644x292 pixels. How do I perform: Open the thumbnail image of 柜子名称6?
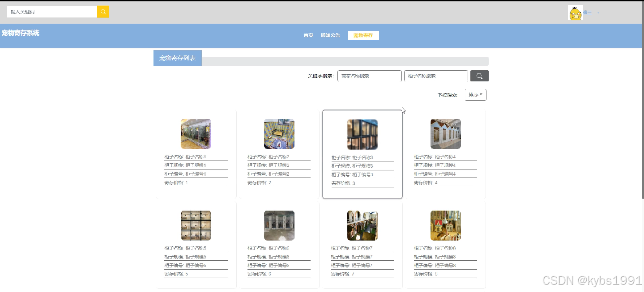tap(279, 226)
